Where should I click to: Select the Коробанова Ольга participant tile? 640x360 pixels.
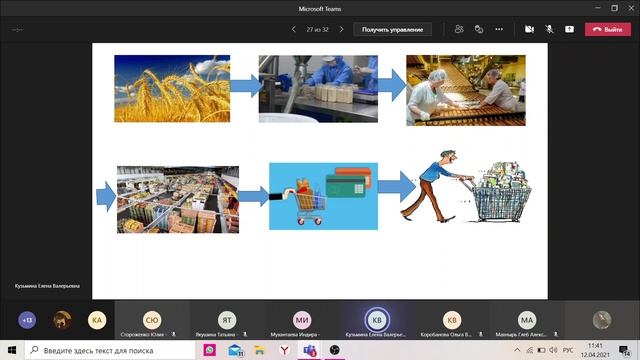tap(452, 321)
